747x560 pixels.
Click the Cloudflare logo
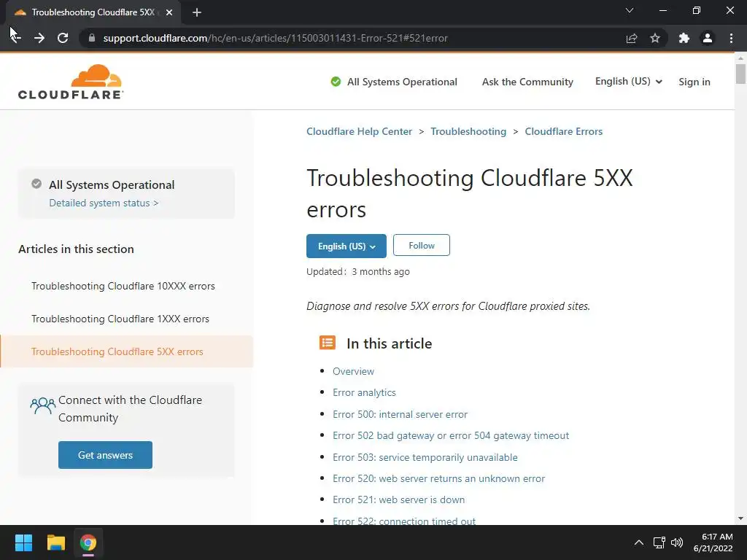click(x=71, y=82)
